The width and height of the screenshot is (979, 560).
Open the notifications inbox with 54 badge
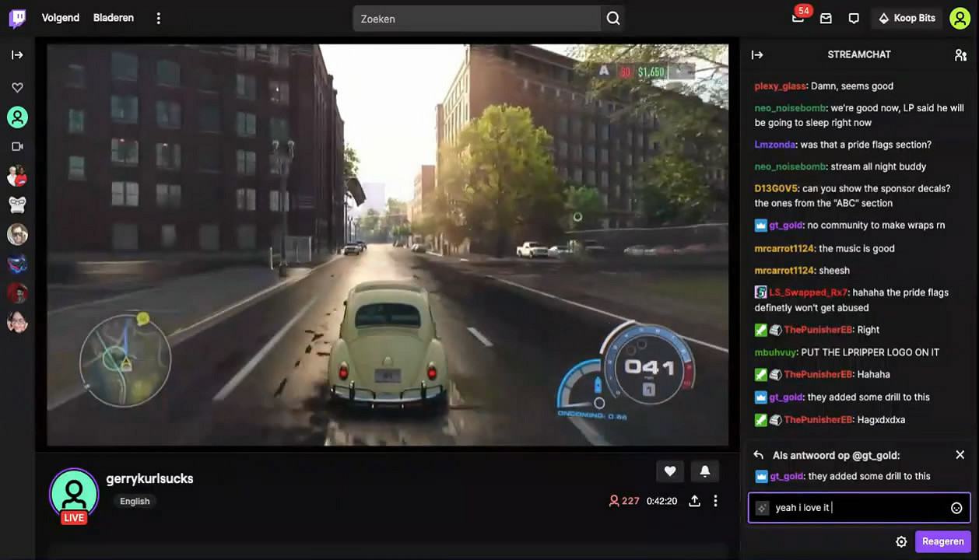[798, 19]
